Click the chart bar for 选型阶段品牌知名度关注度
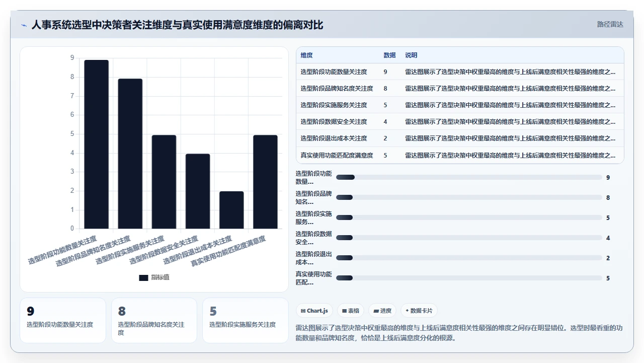 pyautogui.click(x=130, y=154)
